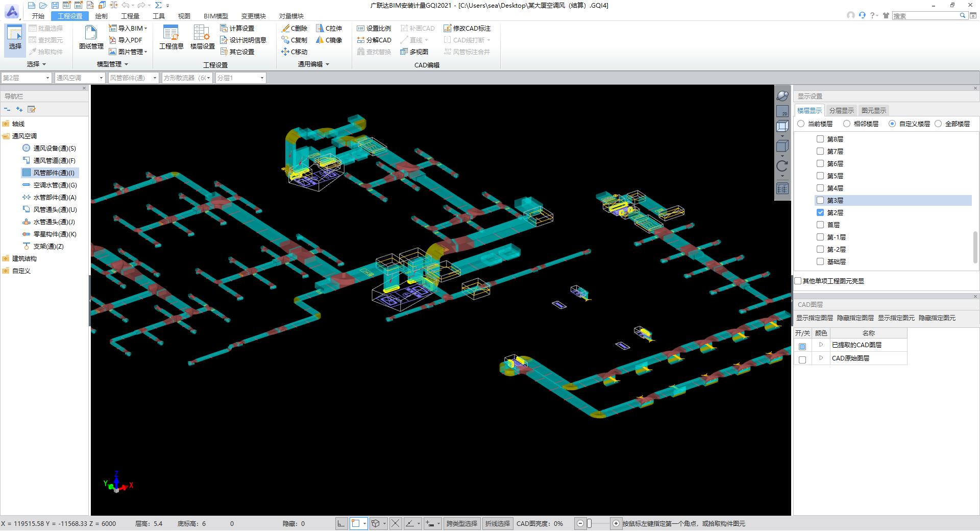Click 折线选择 status button
Image resolution: width=980 pixels, height=531 pixels.
point(497,523)
